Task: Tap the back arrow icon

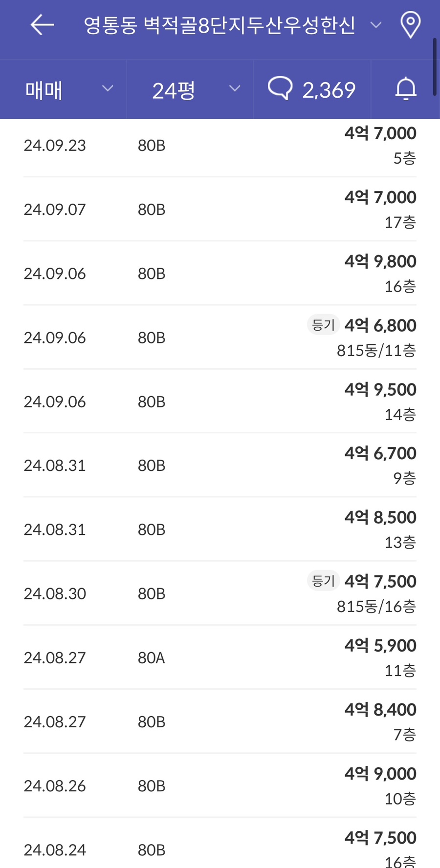Action: (42, 25)
